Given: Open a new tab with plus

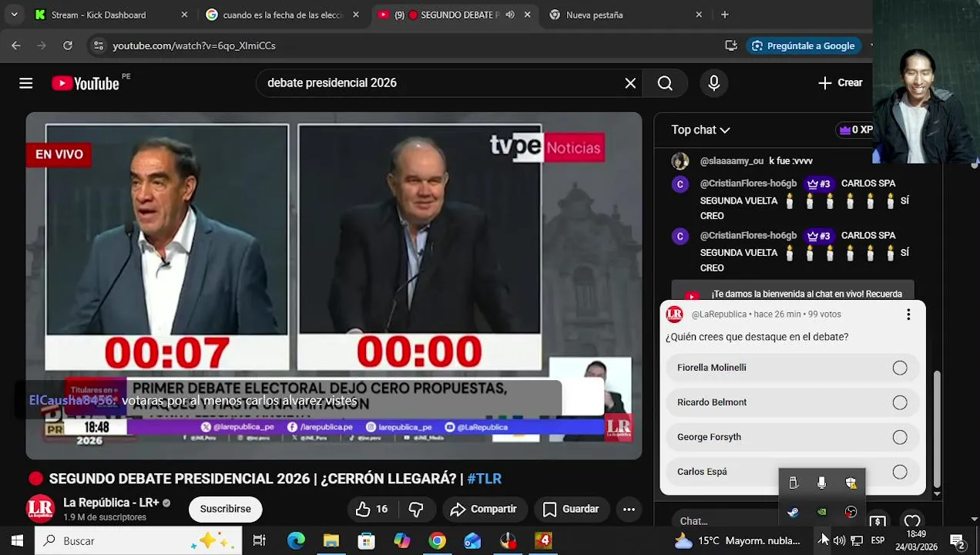Looking at the screenshot, I should [724, 15].
